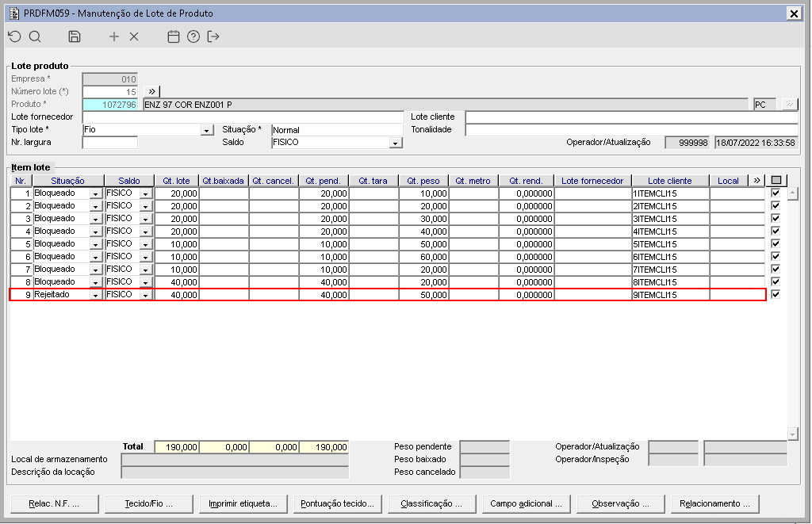Add a new record with the plus icon
This screenshot has width=812, height=524.
point(114,36)
